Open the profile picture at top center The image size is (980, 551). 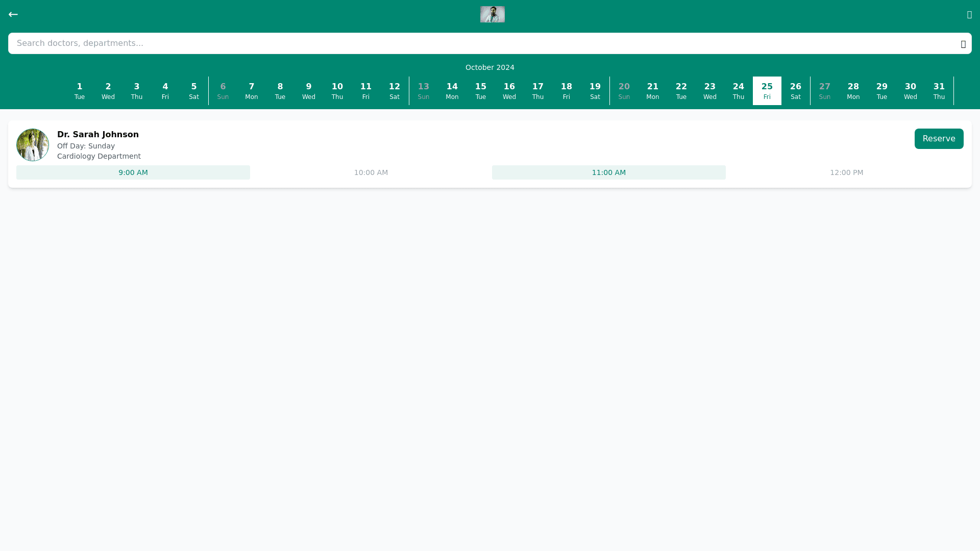point(492,14)
